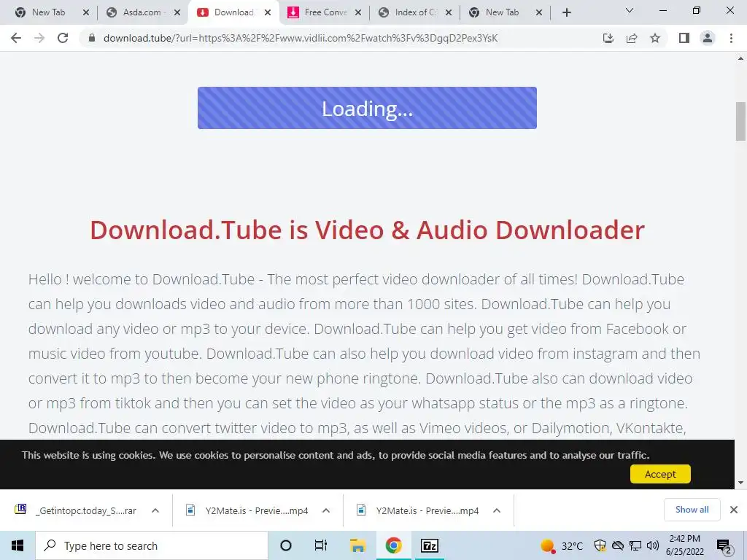Image resolution: width=747 pixels, height=560 pixels.
Task: Click the first mp4 file icon in downloads bar
Action: point(190,510)
